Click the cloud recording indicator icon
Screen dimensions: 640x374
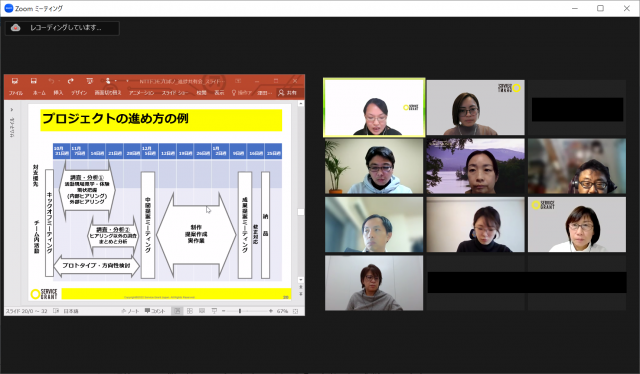click(16, 28)
